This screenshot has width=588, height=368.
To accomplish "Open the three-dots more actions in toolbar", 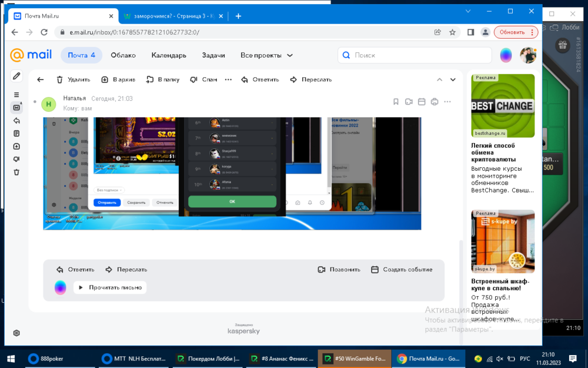I will 228,79.
